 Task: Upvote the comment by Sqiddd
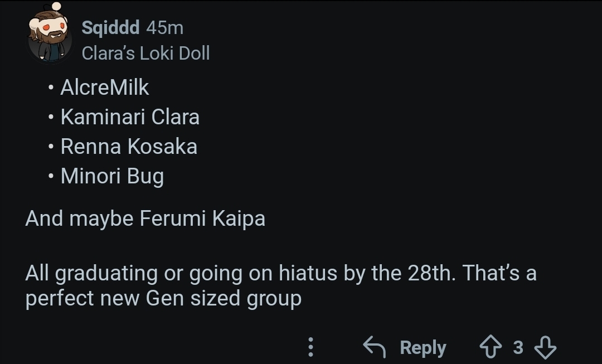click(x=491, y=347)
